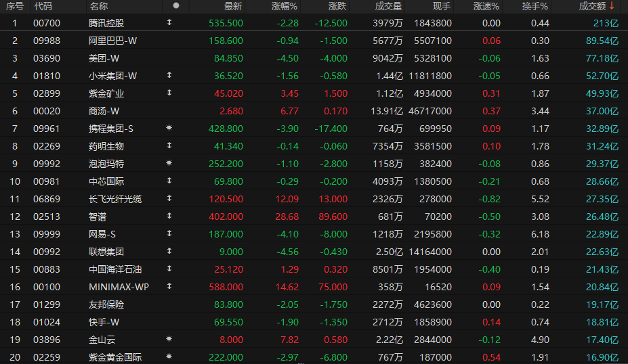Click the marker icon beside 药明生物

169,145
